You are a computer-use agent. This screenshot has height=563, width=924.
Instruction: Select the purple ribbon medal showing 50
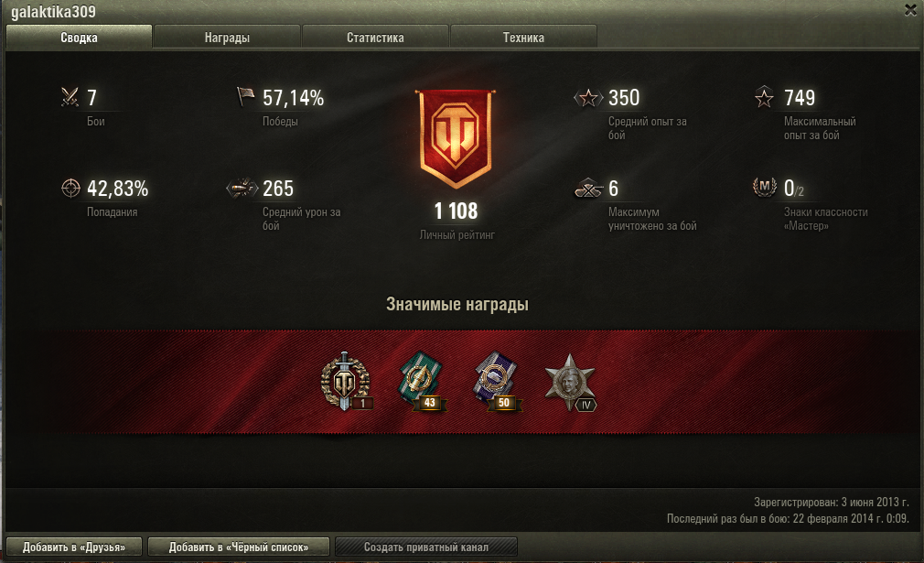click(x=498, y=382)
